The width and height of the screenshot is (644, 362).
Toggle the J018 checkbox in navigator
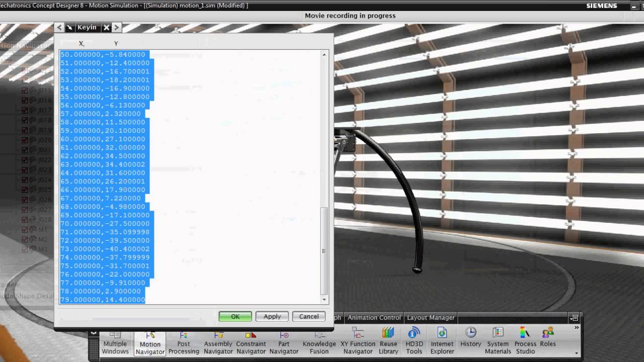[x=25, y=120]
